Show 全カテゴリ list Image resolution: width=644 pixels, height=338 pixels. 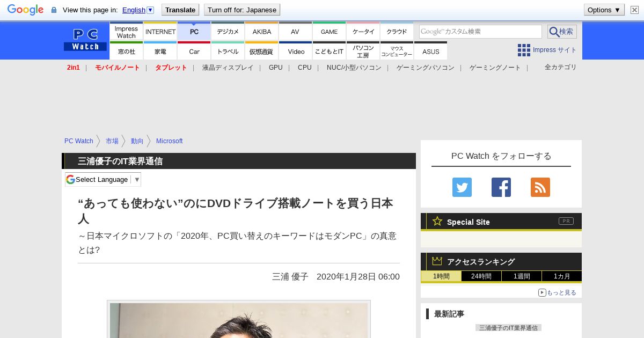point(561,67)
